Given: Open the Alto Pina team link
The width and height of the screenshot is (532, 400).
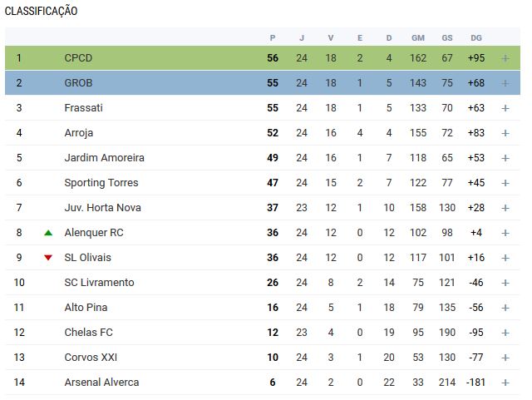Looking at the screenshot, I should (86, 308).
